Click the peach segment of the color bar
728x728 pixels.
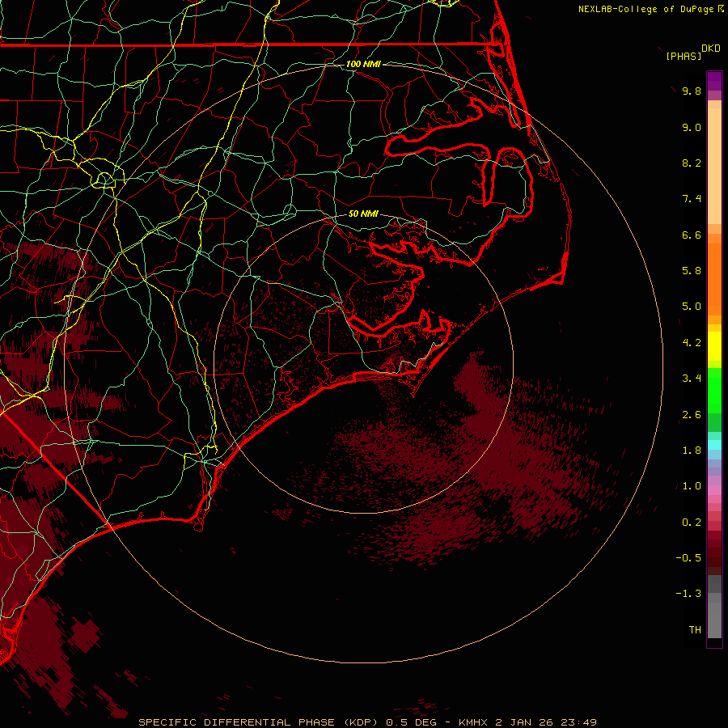coord(714,166)
